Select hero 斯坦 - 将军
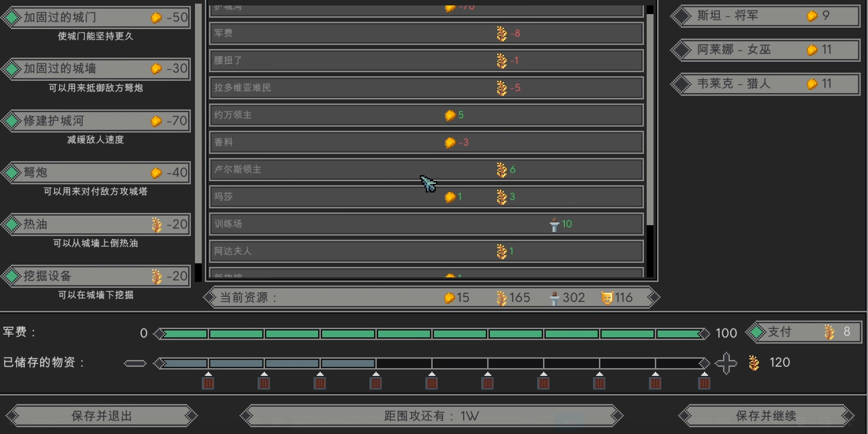This screenshot has width=868, height=434. pyautogui.click(x=765, y=16)
